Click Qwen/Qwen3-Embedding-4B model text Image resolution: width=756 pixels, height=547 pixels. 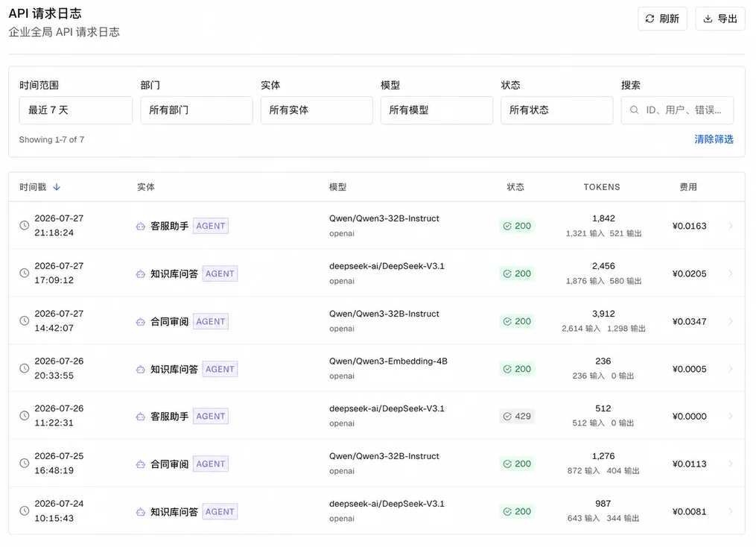pyautogui.click(x=388, y=361)
